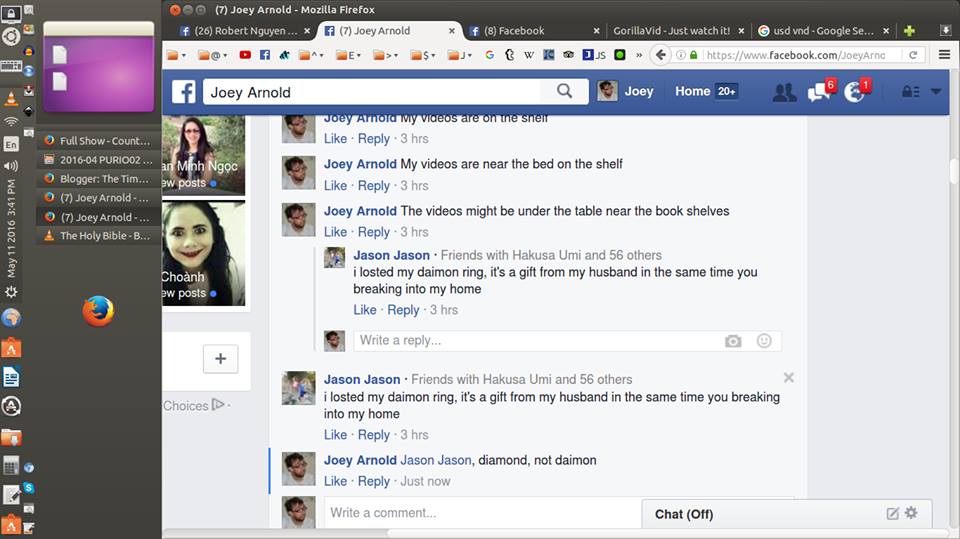960x539 pixels.
Task: Click Reply under 'videos might be under the table' comment
Action: pyautogui.click(x=373, y=232)
